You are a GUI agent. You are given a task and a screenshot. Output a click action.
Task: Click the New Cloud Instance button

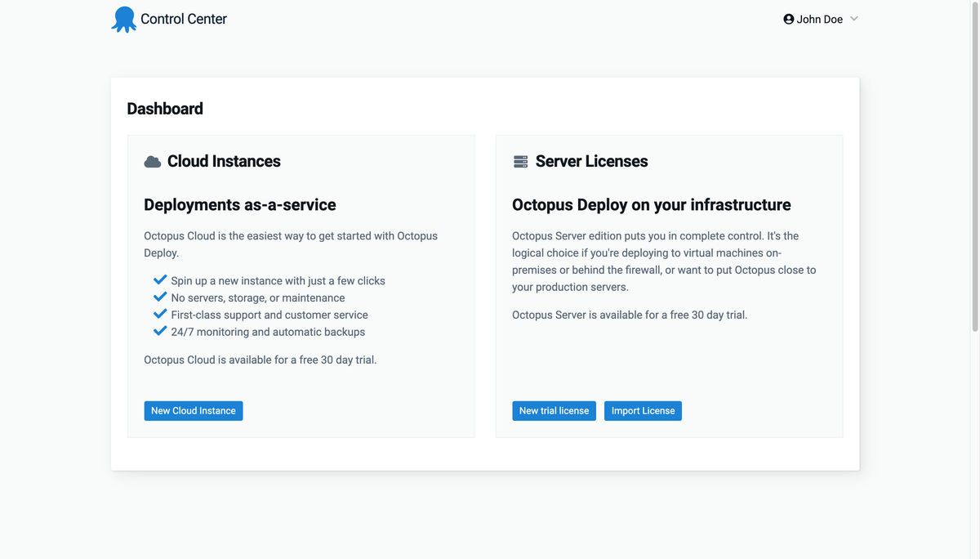(x=193, y=410)
